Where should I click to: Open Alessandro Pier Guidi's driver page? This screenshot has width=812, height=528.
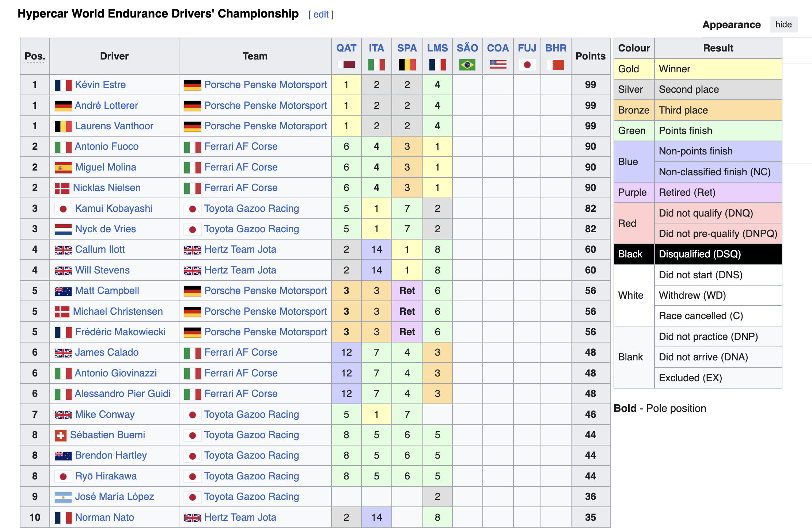122,394
